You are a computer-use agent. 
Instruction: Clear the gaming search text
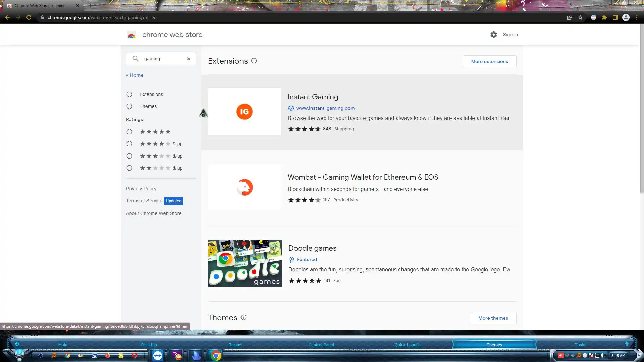(x=189, y=59)
